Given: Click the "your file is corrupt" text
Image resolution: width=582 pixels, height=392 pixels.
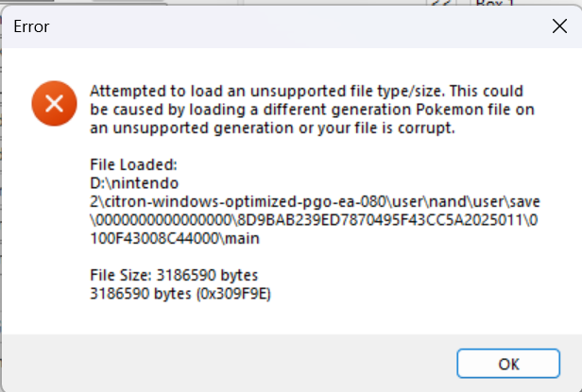Looking at the screenshot, I should pyautogui.click(x=385, y=128).
